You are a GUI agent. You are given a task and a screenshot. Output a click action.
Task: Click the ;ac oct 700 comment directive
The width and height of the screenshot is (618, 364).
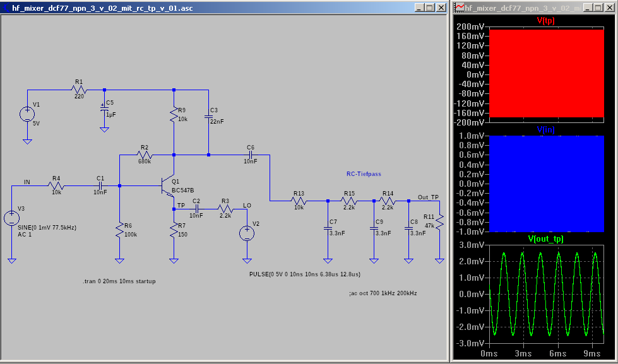pos(383,293)
